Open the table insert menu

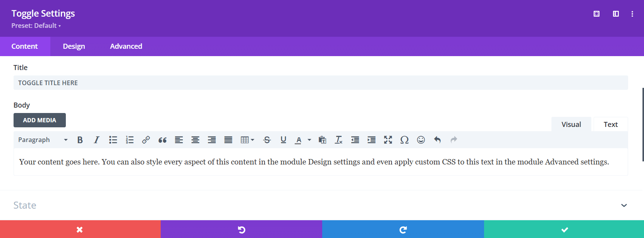(x=247, y=140)
